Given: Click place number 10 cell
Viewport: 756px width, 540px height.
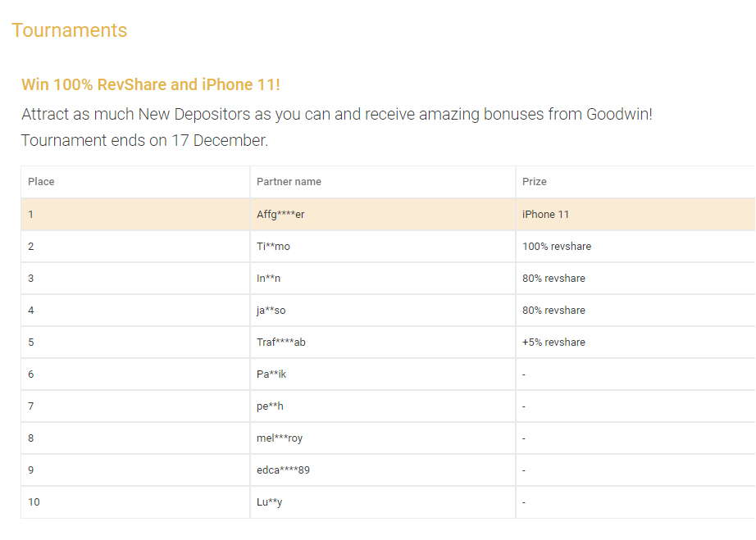Looking at the screenshot, I should (x=34, y=502).
